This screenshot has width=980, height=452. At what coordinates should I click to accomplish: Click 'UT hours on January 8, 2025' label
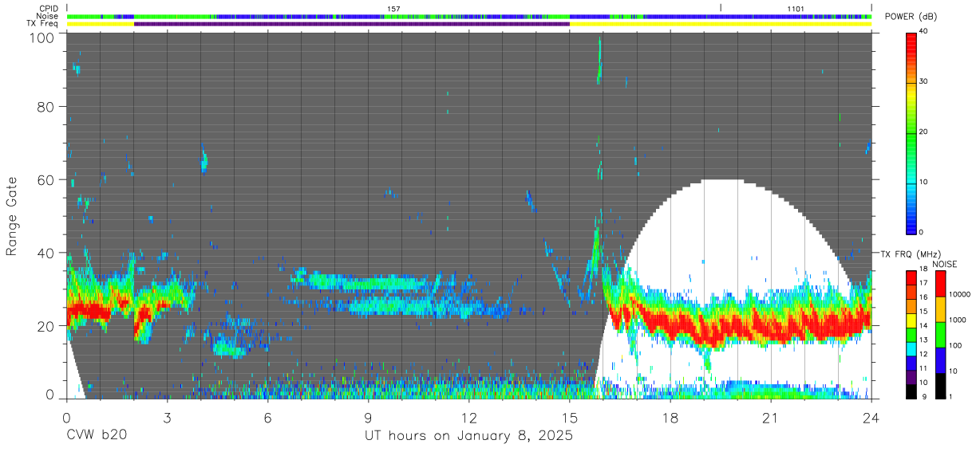point(468,436)
